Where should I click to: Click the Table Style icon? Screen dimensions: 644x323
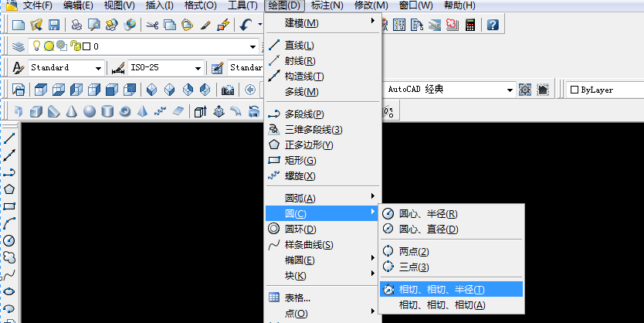pyautogui.click(x=217, y=68)
